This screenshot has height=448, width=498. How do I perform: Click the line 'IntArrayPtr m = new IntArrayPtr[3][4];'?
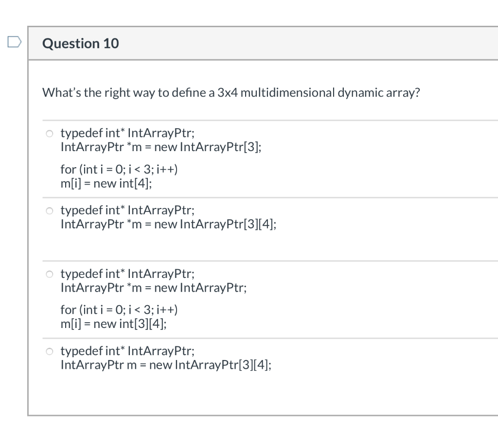click(x=165, y=364)
